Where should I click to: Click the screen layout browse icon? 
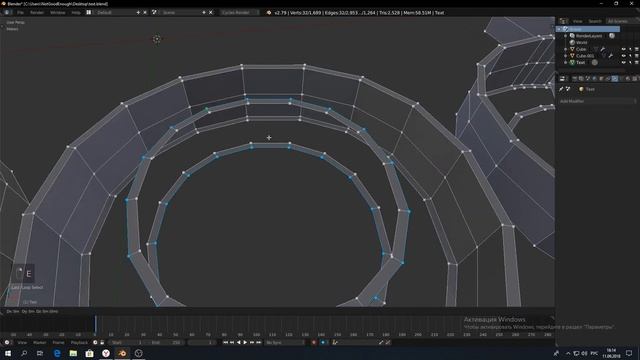pos(89,13)
